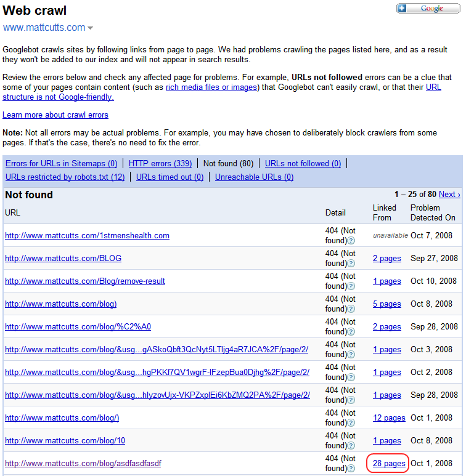The width and height of the screenshot is (466, 476).
Task: Click help icon in the hlyzovUjx row
Action: tap(351, 400)
